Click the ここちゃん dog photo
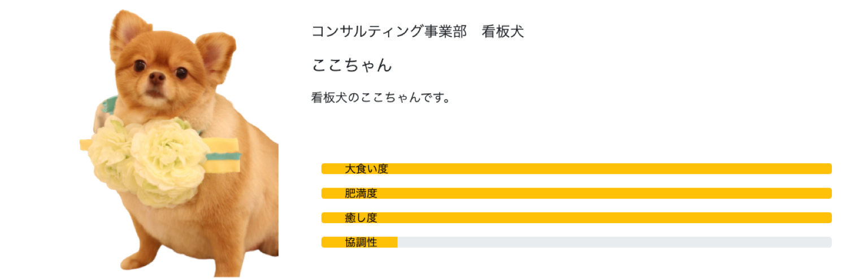Viewport: 868px width, 279px height. pyautogui.click(x=179, y=143)
